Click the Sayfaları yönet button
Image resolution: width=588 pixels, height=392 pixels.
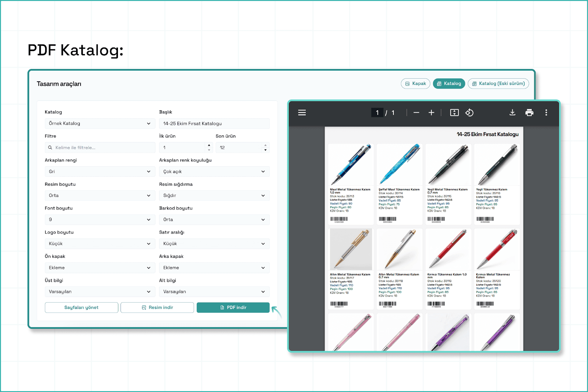coord(81,307)
